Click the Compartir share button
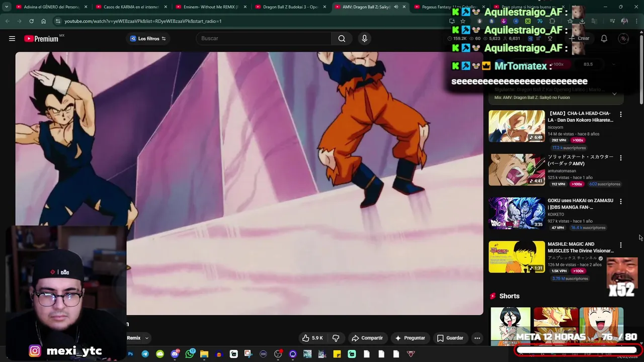 (x=367, y=338)
